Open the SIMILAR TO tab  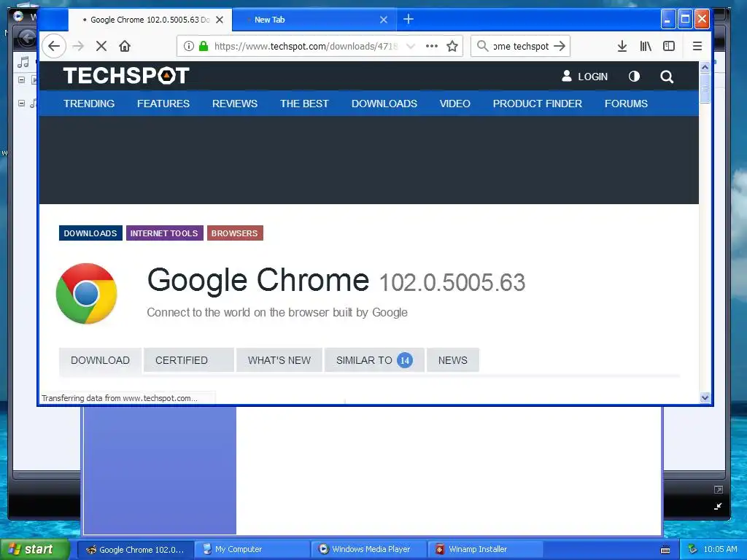[374, 360]
